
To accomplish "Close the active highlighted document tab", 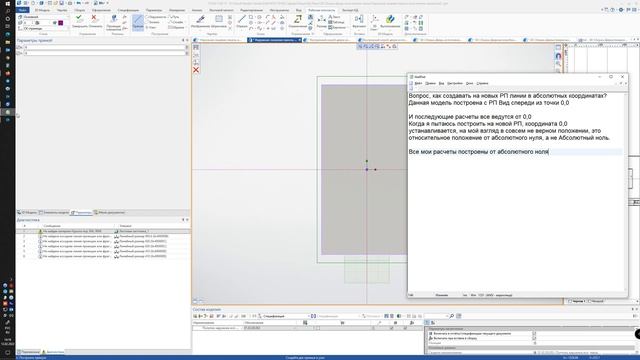I will click(299, 40).
